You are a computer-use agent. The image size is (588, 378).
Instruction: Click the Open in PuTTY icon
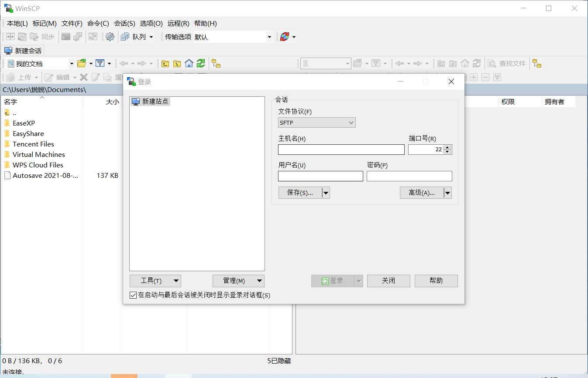tap(78, 37)
